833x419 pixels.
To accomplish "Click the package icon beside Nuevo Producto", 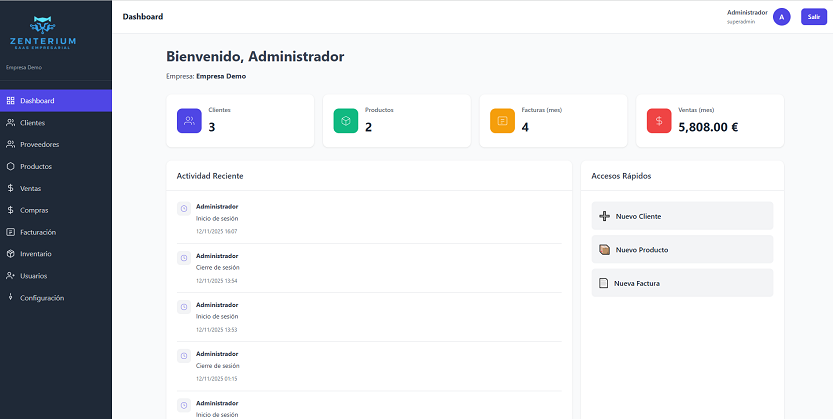I will [603, 249].
